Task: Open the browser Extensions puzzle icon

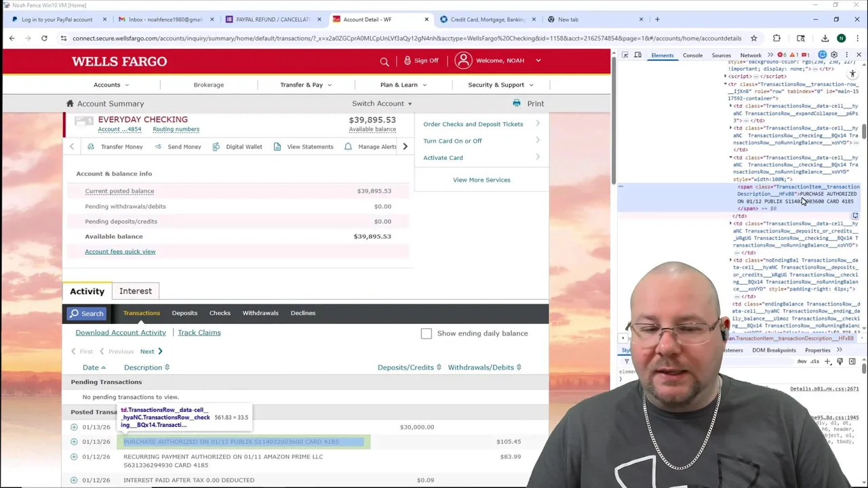Action: click(776, 38)
